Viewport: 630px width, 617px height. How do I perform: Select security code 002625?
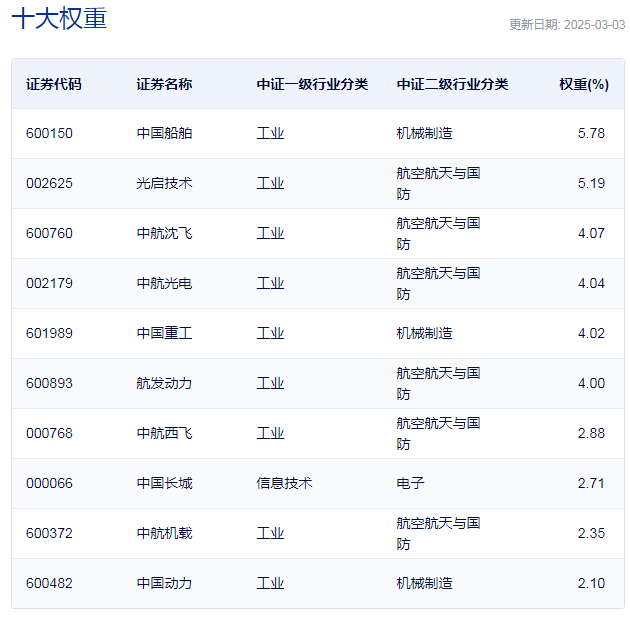point(49,184)
